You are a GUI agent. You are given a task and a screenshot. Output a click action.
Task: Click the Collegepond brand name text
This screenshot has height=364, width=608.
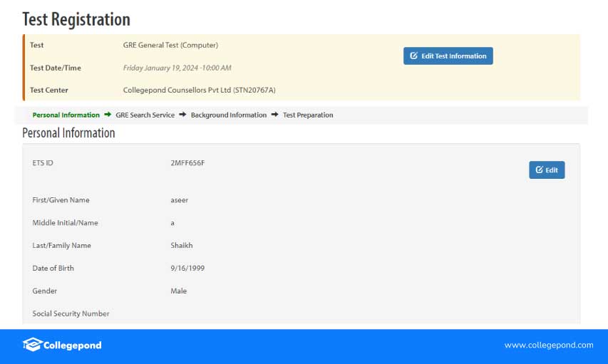tap(73, 345)
